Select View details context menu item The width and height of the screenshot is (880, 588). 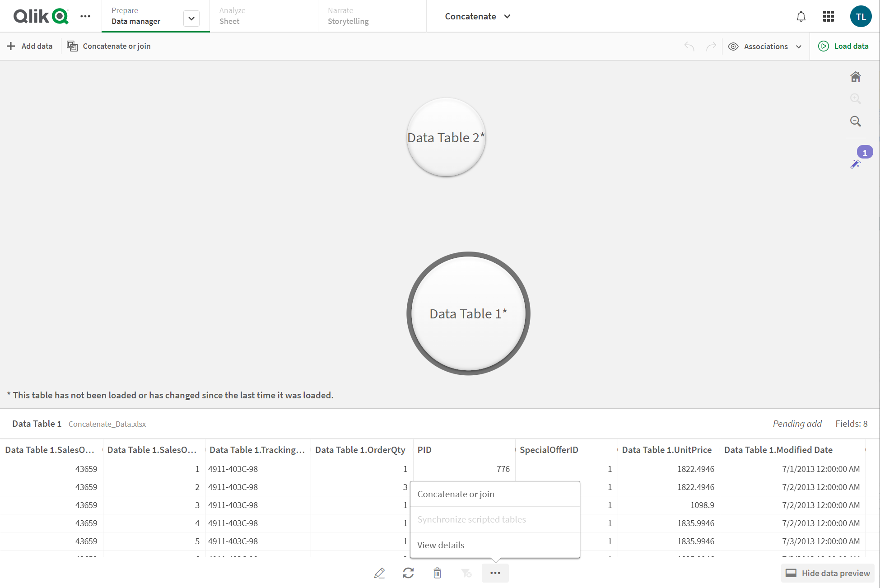tap(441, 545)
